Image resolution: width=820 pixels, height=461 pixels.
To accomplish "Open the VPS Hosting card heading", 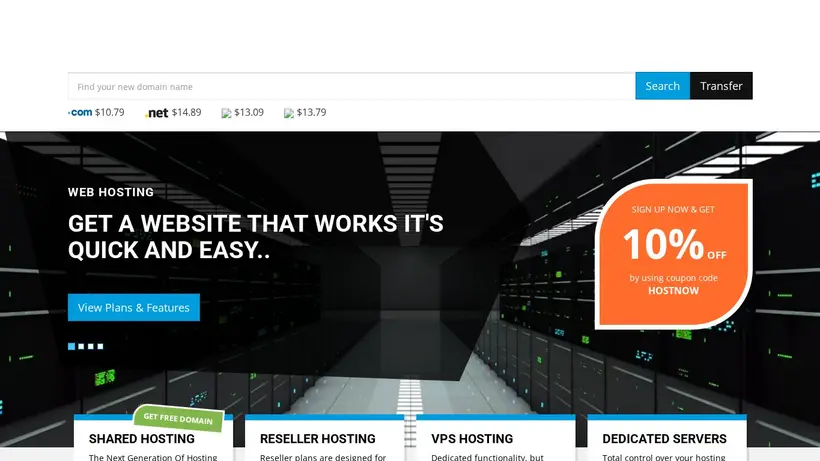I will pos(472,439).
